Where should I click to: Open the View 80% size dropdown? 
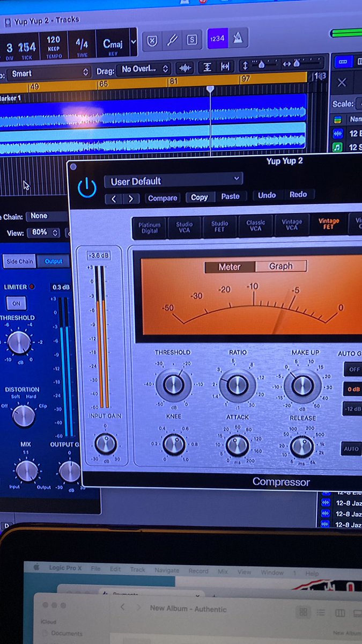(45, 232)
